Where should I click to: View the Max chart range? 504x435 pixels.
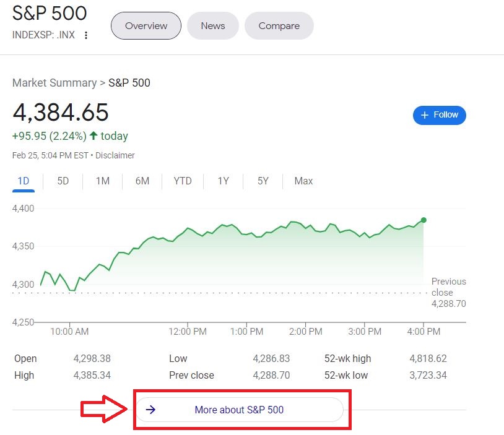point(303,181)
